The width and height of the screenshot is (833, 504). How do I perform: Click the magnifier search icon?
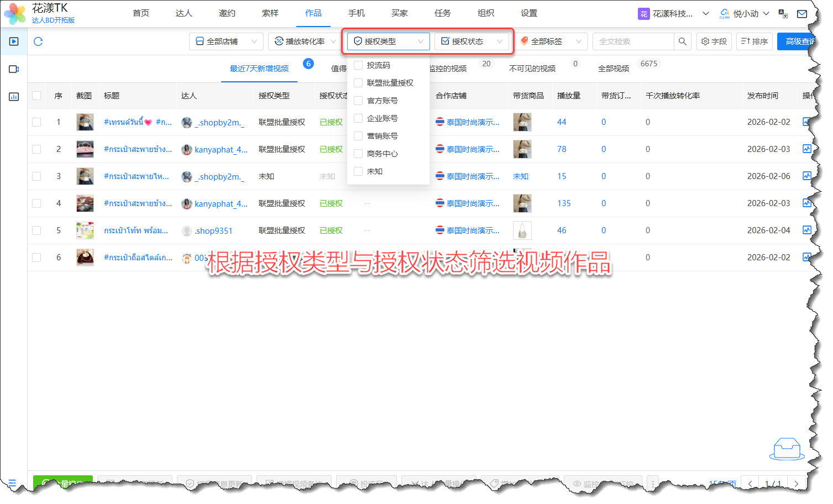point(683,41)
